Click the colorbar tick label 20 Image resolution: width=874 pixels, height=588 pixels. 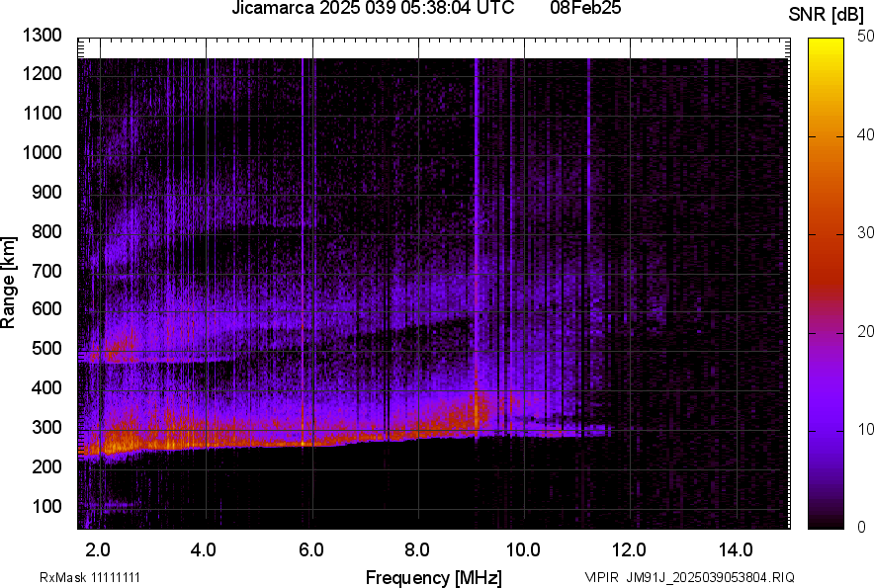coord(866,331)
